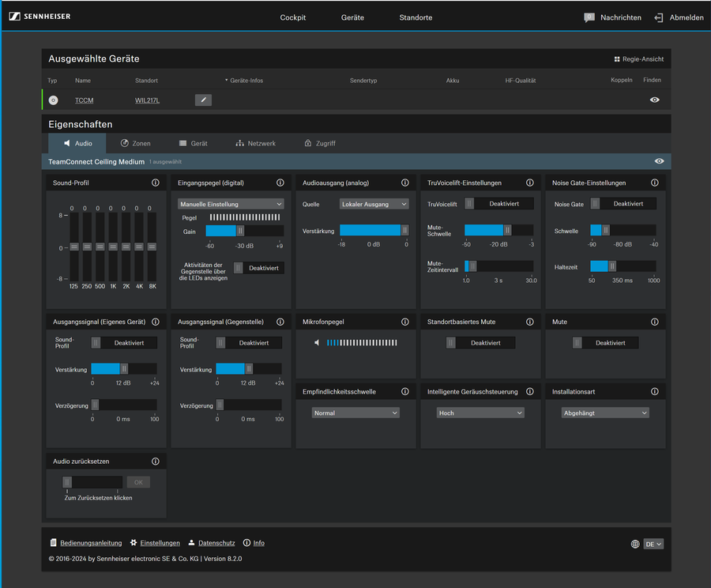711x588 pixels.
Task: Show Intelligente Geräuschsteuerung info
Action: [x=529, y=391]
